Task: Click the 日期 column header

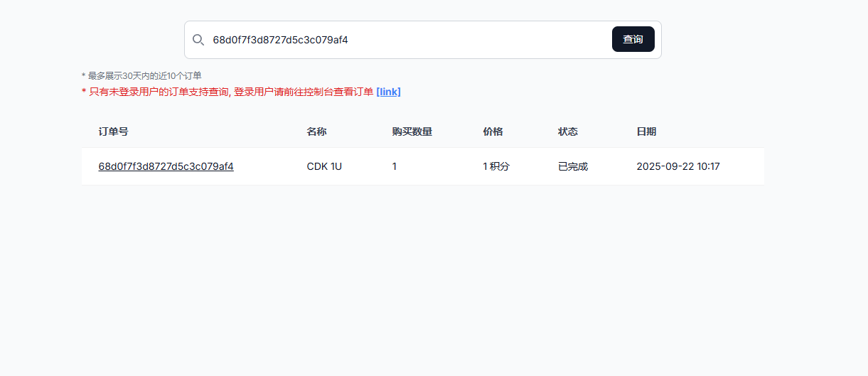Action: (646, 131)
